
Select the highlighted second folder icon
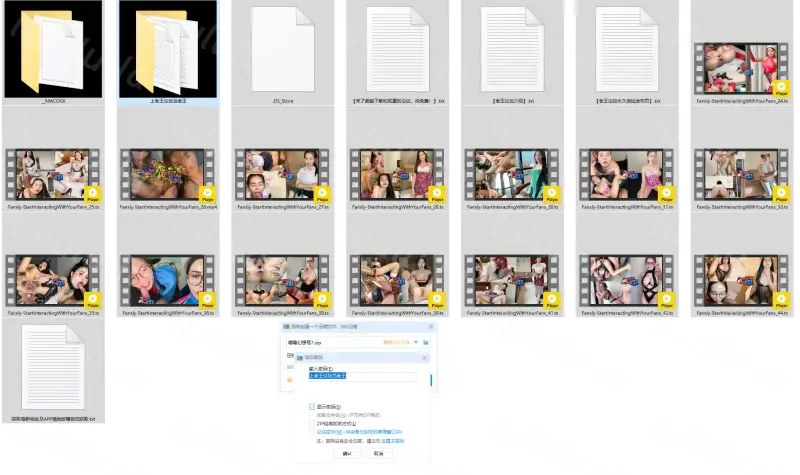click(166, 47)
